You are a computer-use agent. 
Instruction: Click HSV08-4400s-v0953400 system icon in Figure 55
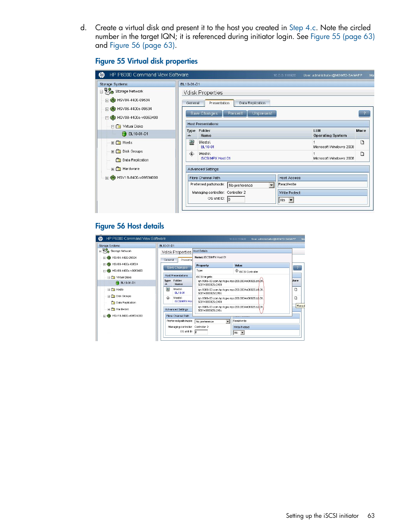(x=113, y=118)
